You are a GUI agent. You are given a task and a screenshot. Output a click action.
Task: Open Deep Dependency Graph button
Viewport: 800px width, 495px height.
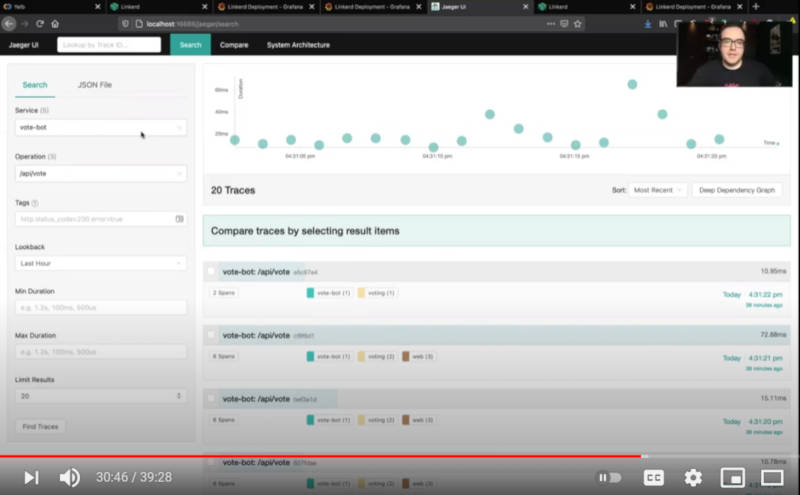(x=737, y=190)
